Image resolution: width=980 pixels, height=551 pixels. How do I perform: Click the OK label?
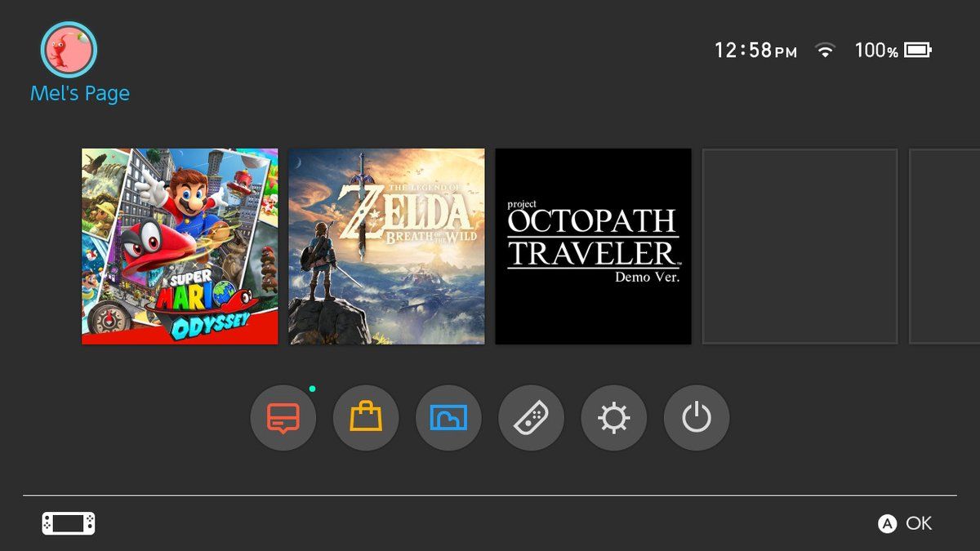click(x=919, y=524)
